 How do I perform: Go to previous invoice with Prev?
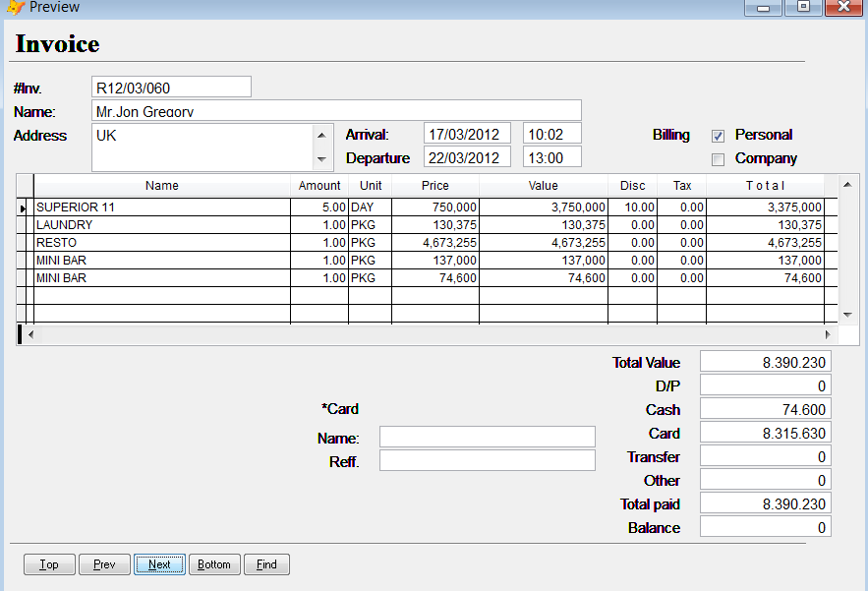tap(104, 564)
